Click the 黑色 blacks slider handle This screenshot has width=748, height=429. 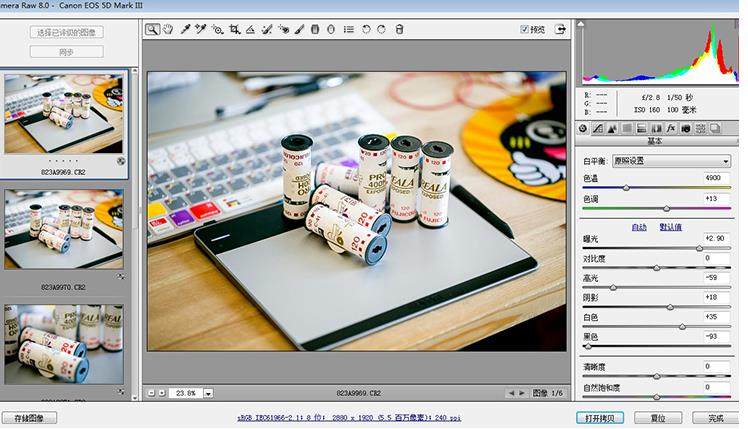click(x=588, y=347)
